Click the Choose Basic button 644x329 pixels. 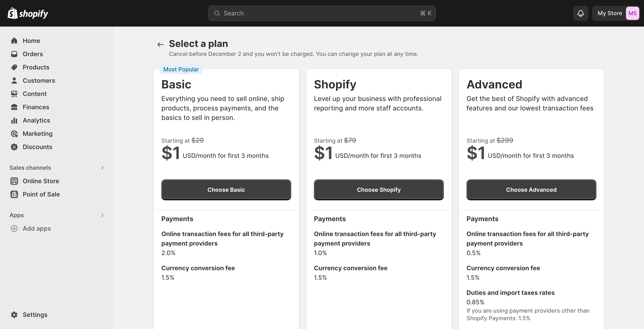pyautogui.click(x=226, y=190)
